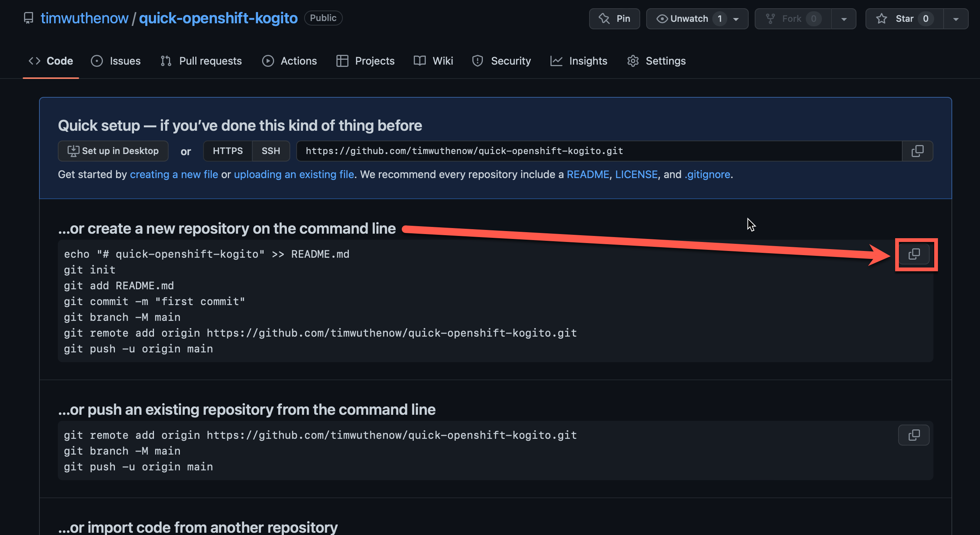This screenshot has height=535, width=980.
Task: Copy the repository HTTPS URL
Action: point(917,151)
